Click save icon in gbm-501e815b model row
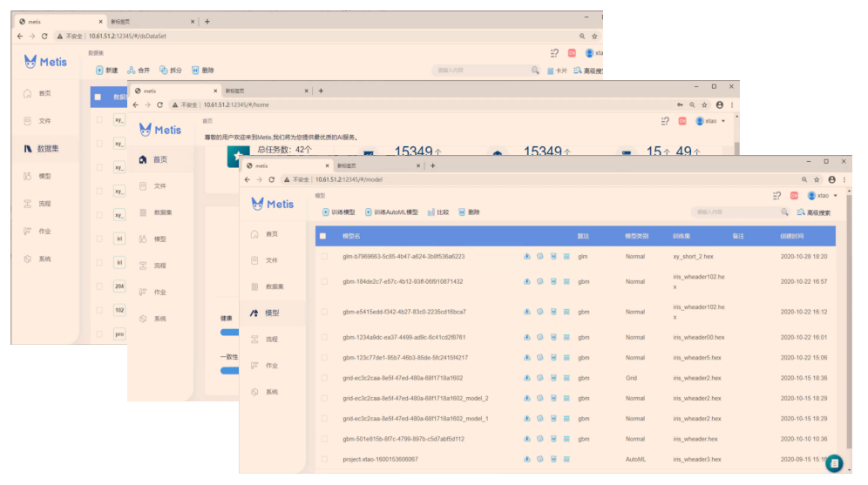Image resolution: width=868 pixels, height=485 pixels. [553, 439]
